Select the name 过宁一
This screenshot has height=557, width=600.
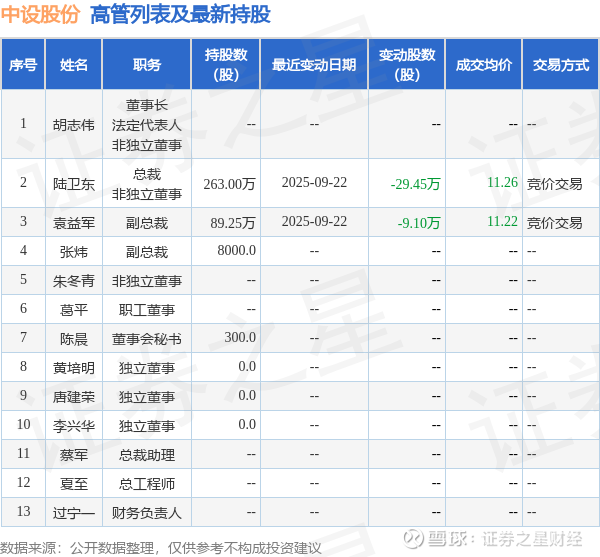tap(73, 513)
